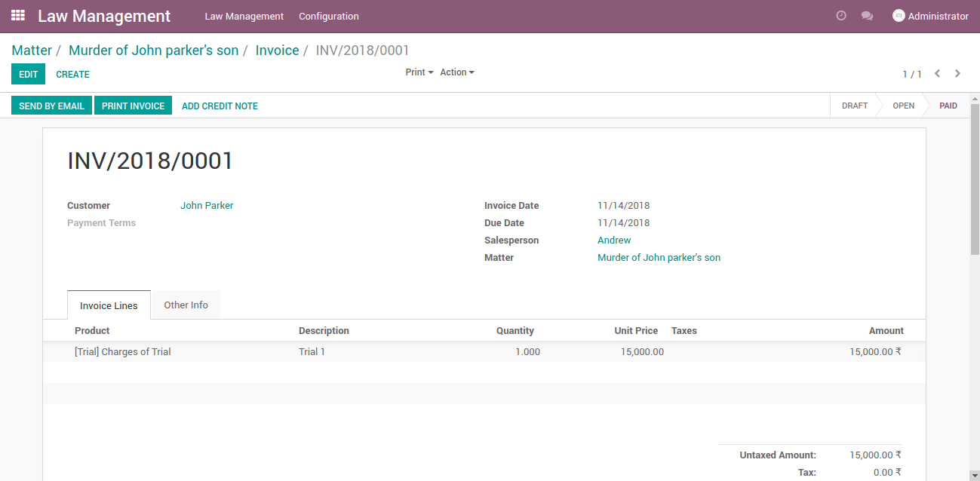Screen dimensions: 980x481
Task: Open the activities clock icon
Action: pos(841,16)
